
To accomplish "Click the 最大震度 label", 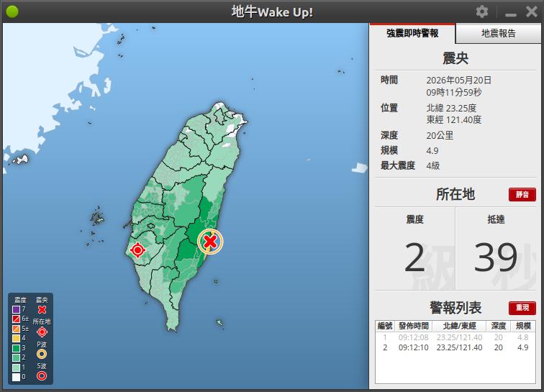I will pos(398,166).
